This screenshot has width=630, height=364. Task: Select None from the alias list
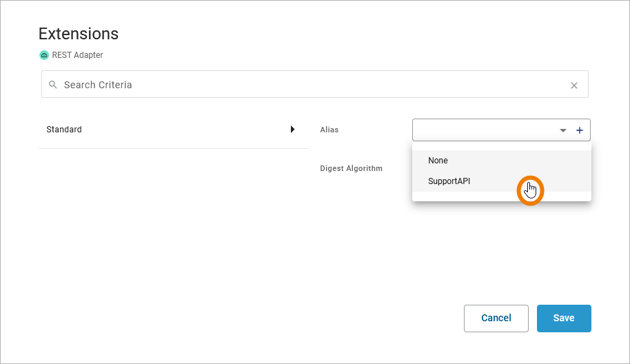click(438, 161)
